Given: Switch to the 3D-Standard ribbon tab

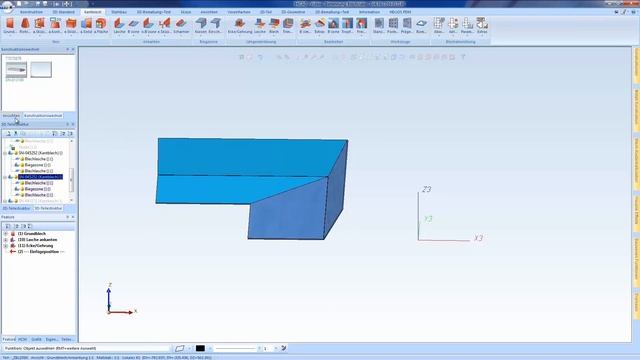Looking at the screenshot, I should click(x=64, y=12).
